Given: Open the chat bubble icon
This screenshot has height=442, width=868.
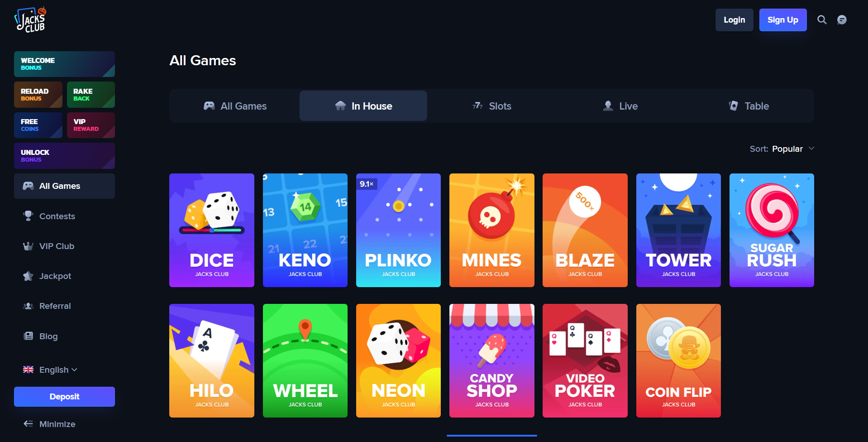Looking at the screenshot, I should point(842,20).
